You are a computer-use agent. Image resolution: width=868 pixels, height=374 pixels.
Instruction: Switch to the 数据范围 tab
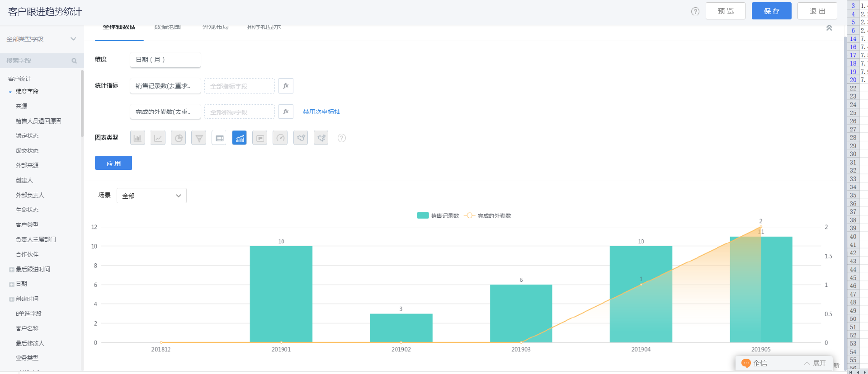167,28
